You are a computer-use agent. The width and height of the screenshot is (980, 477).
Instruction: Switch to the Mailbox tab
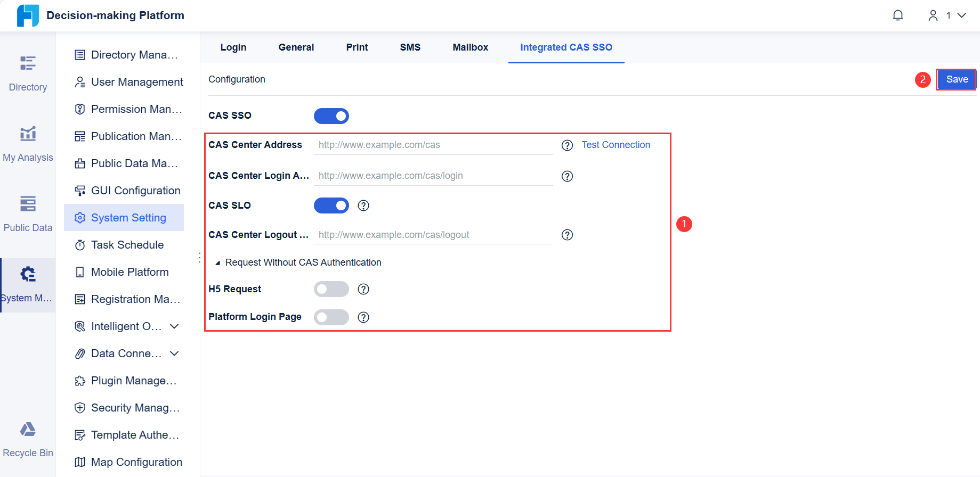(x=470, y=47)
